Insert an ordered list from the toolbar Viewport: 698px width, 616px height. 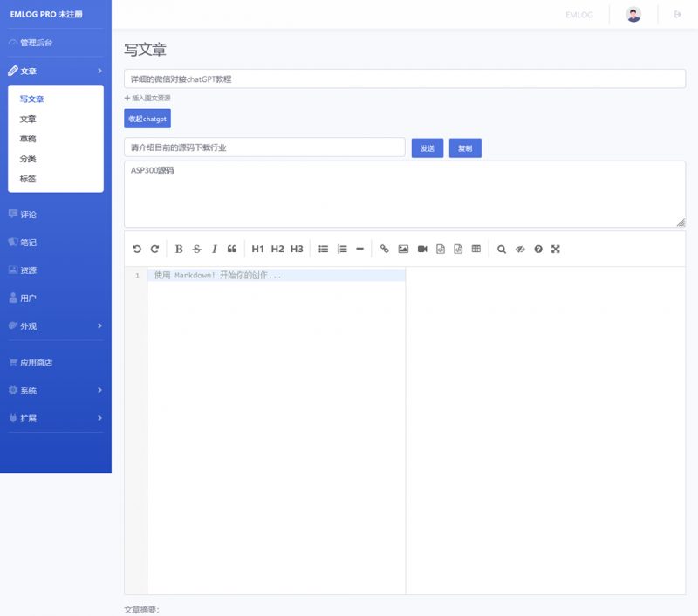(341, 249)
